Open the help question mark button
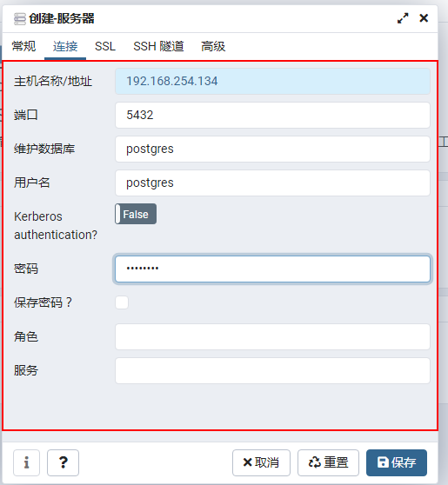448x485 pixels. click(x=63, y=462)
